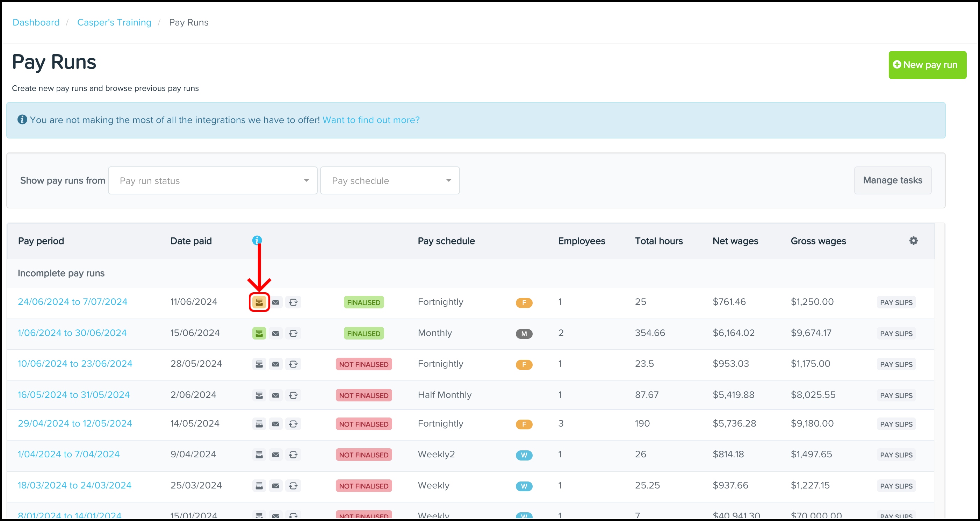Click the Want to find out more link

click(x=371, y=120)
